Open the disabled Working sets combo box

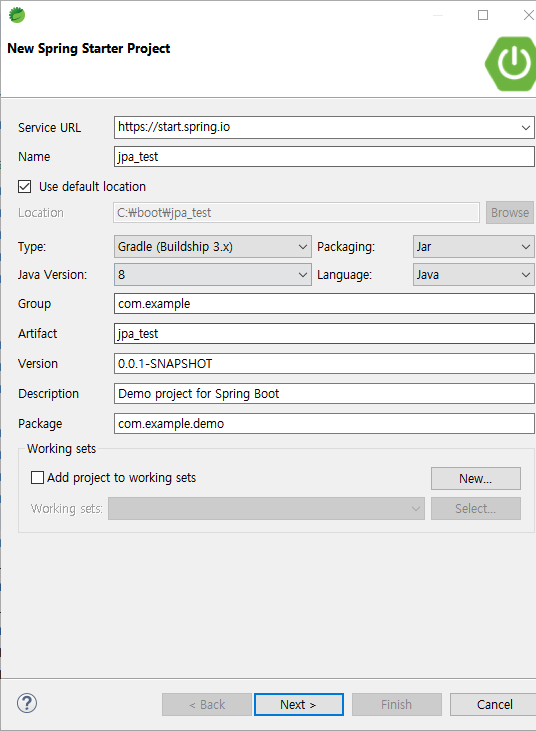[x=267, y=508]
